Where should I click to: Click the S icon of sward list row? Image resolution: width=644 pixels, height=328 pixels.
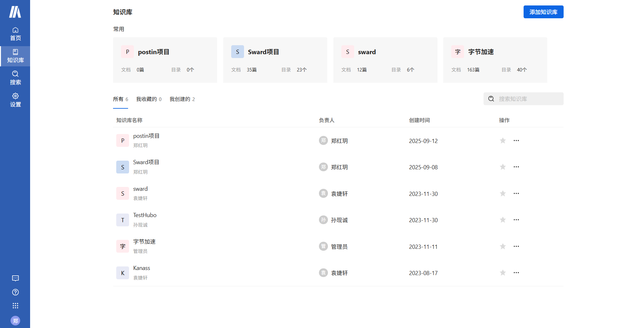click(123, 193)
